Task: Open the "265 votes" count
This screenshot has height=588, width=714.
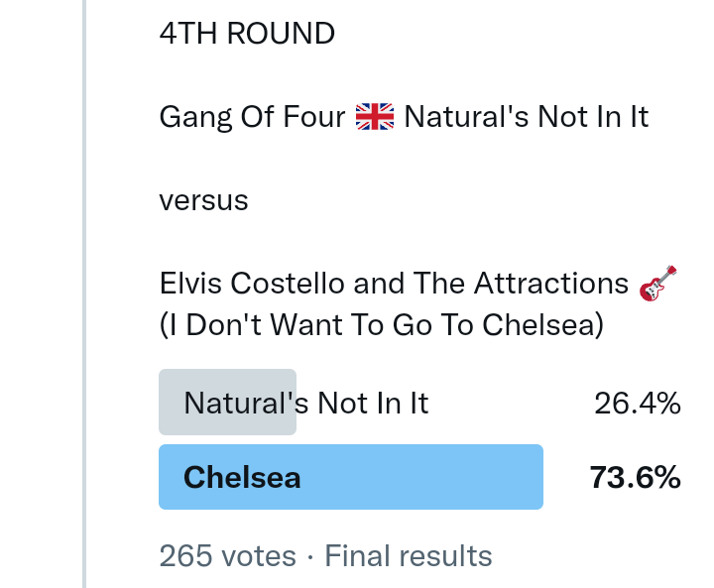Action: click(x=227, y=556)
